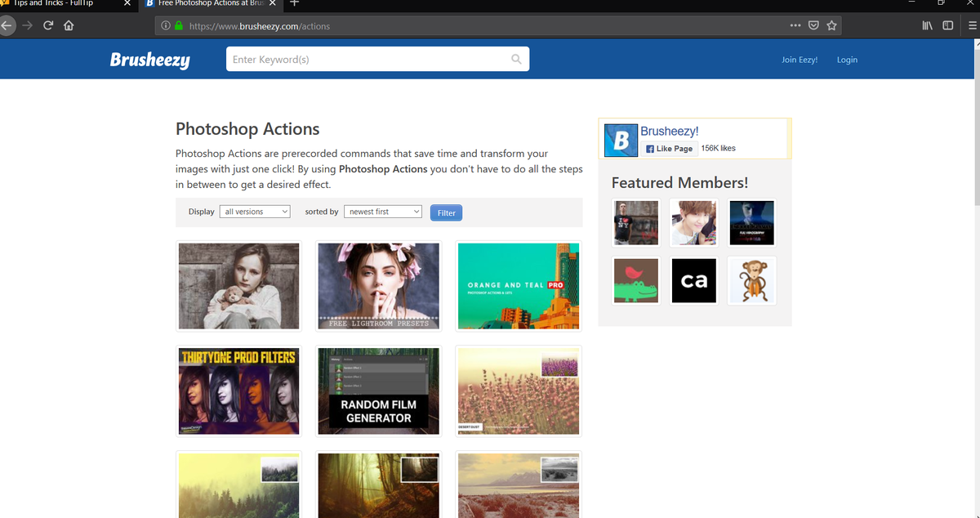Open the sorted by newest first dropdown
The image size is (980, 518).
click(383, 212)
